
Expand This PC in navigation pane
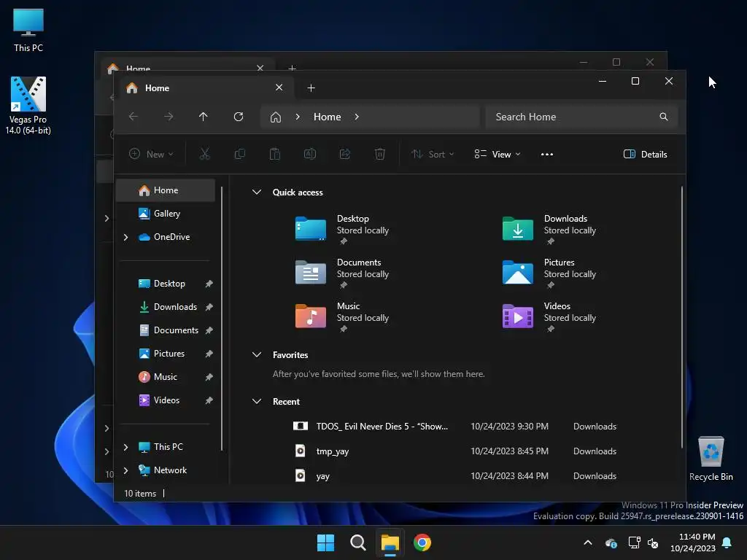[x=125, y=447]
